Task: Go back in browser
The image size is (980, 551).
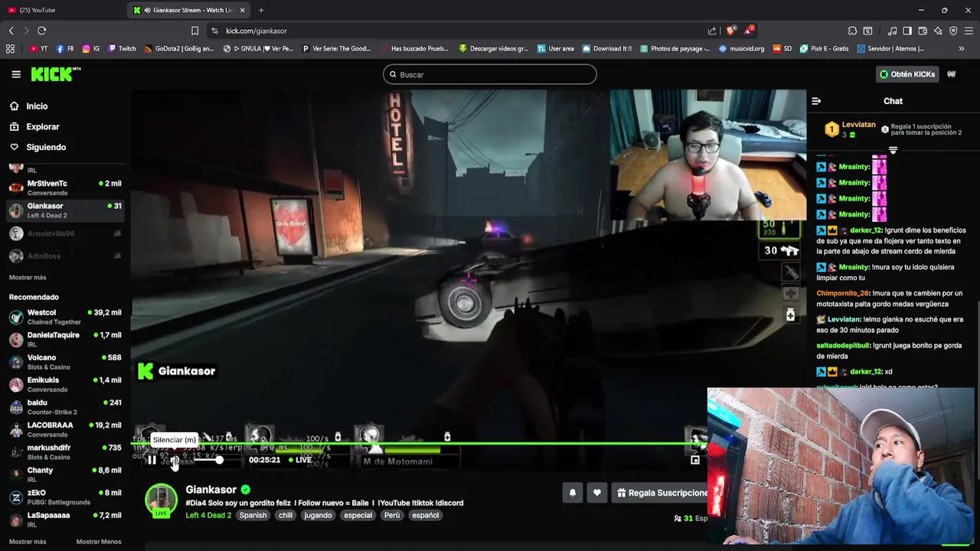Action: click(11, 31)
